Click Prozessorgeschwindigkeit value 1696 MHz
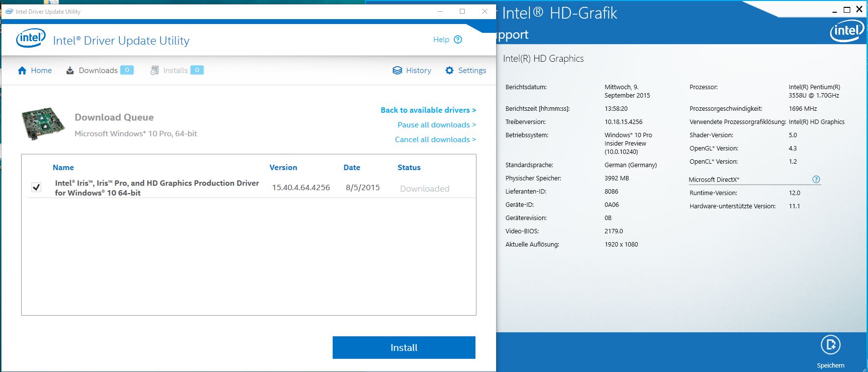Image resolution: width=868 pixels, height=372 pixels. pyautogui.click(x=803, y=109)
